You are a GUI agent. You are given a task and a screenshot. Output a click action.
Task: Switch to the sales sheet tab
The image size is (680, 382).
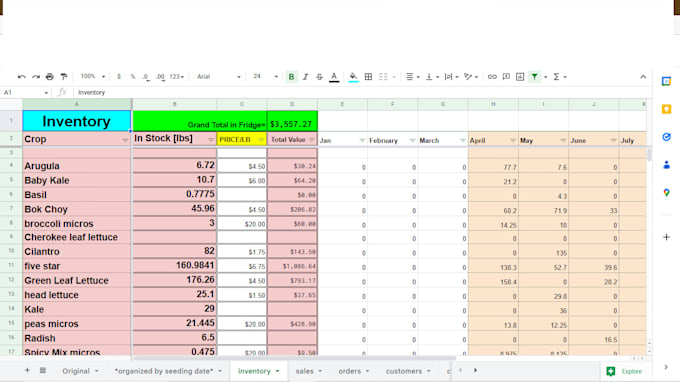coord(308,371)
